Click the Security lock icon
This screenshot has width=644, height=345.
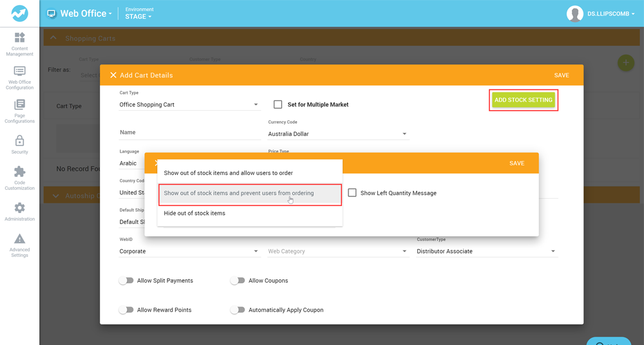pyautogui.click(x=19, y=140)
